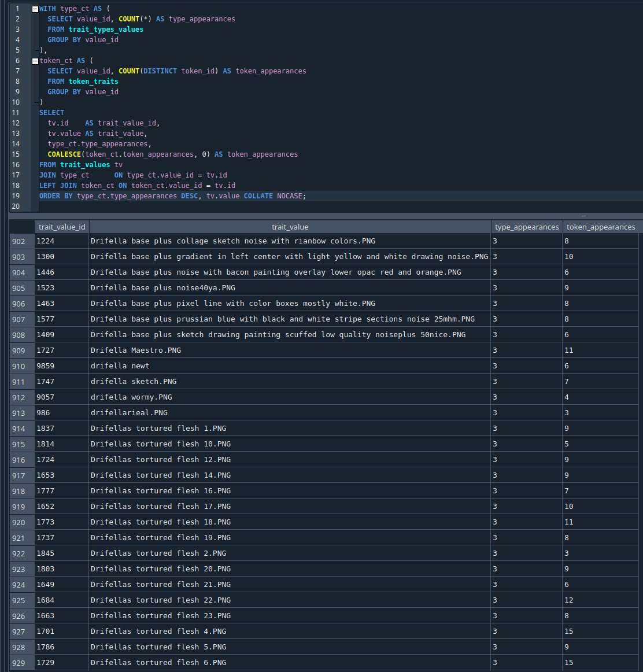Click token_appearances value 4 in row 912
This screenshot has width=643, height=672.
pyautogui.click(x=601, y=397)
